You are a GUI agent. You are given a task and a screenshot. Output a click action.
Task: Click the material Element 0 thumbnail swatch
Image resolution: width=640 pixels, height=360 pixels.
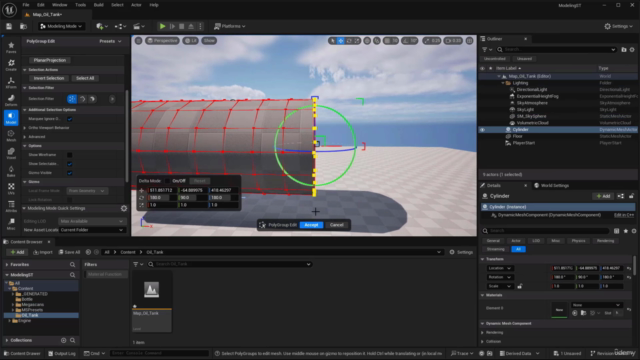(x=559, y=310)
